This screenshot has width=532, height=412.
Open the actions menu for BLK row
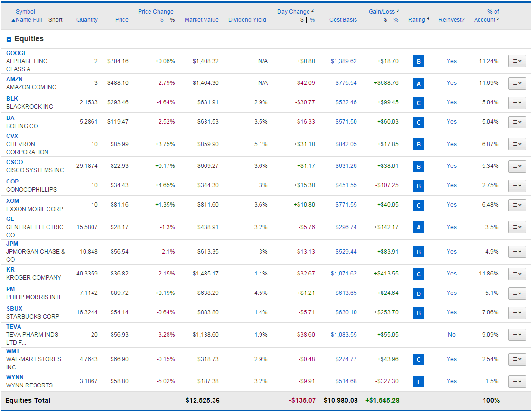point(517,103)
